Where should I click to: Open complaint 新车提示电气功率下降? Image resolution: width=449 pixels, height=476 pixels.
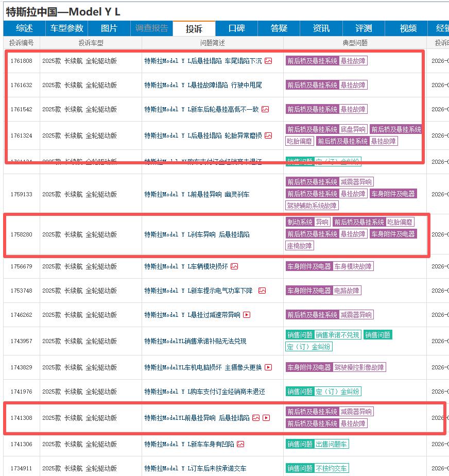pyautogui.click(x=198, y=291)
